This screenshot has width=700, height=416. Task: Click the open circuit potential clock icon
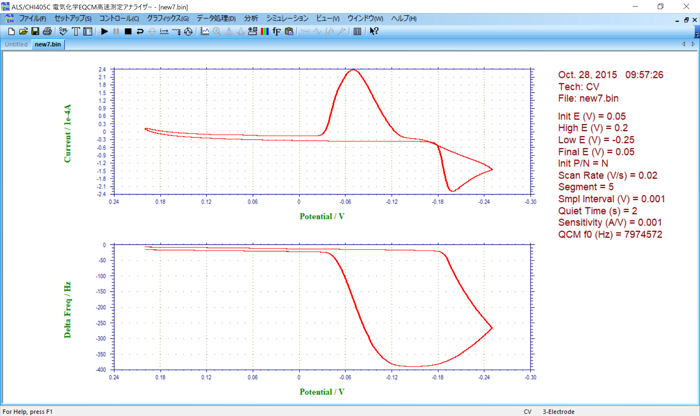[x=188, y=31]
